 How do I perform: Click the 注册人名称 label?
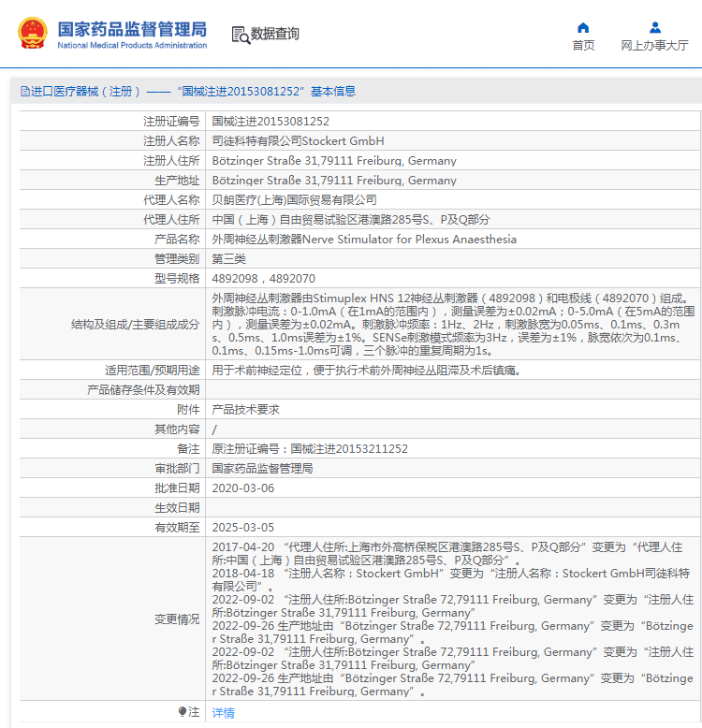pos(171,141)
